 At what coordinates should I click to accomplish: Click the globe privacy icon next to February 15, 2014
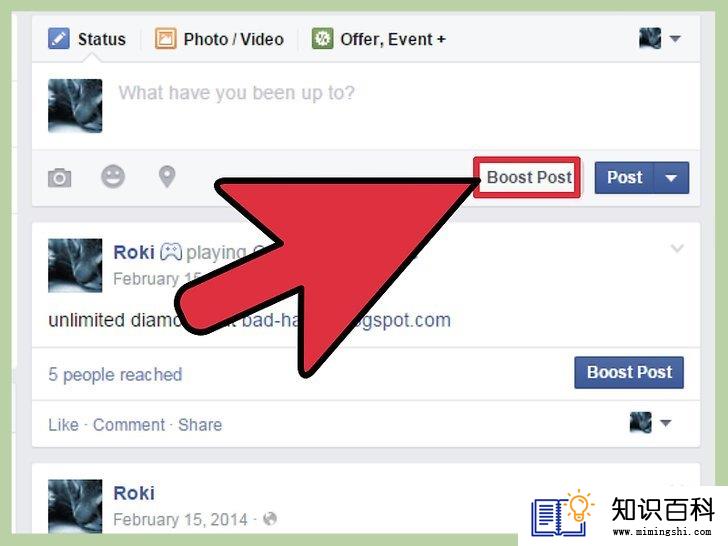pos(270,519)
